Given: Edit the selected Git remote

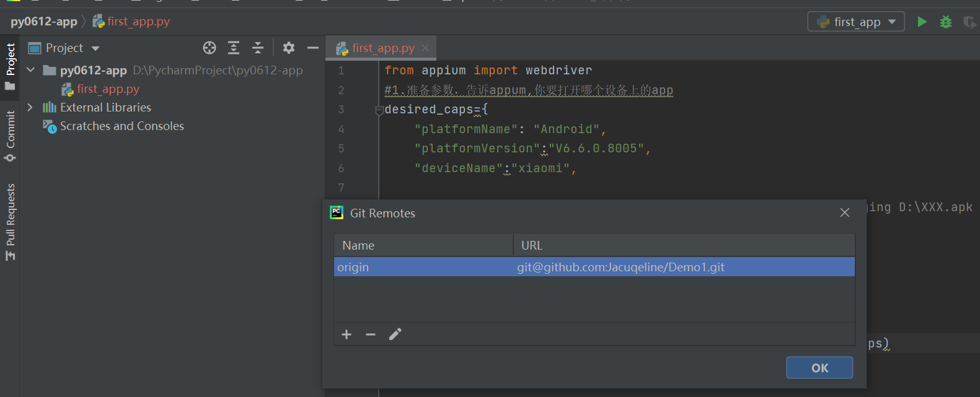Looking at the screenshot, I should [395, 334].
